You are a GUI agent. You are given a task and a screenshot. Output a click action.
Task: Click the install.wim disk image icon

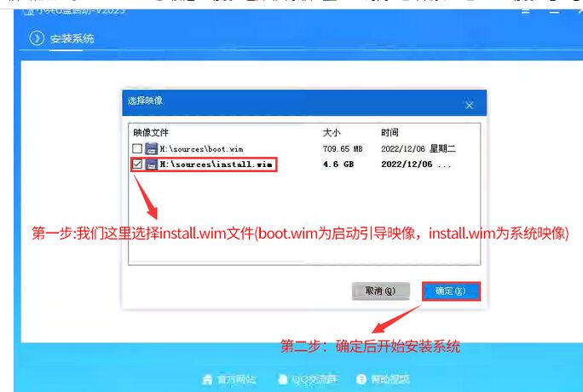pyautogui.click(x=152, y=164)
